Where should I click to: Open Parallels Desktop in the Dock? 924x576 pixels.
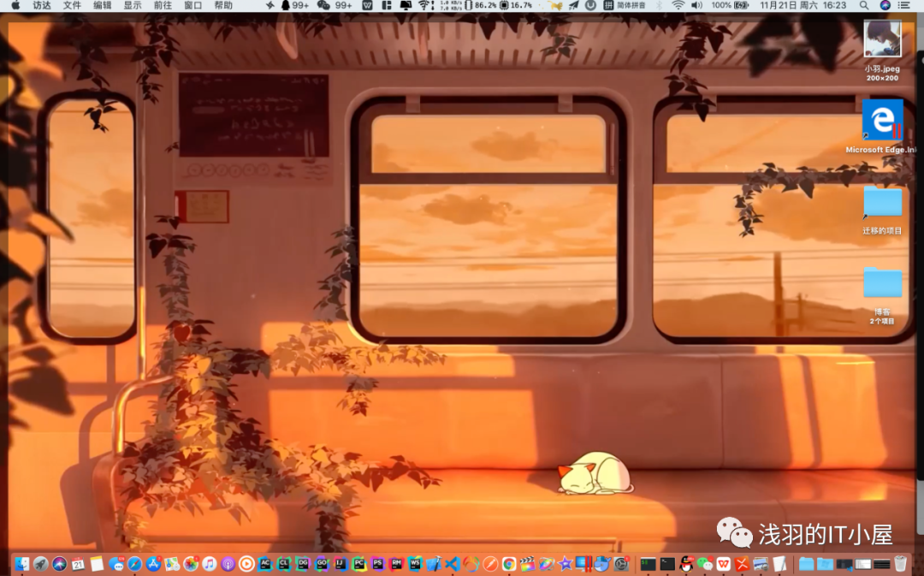tap(584, 564)
